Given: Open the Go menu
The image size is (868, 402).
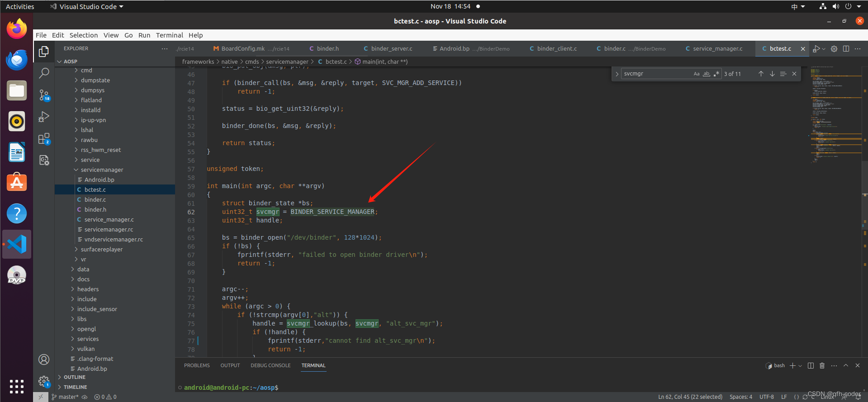Looking at the screenshot, I should [128, 35].
